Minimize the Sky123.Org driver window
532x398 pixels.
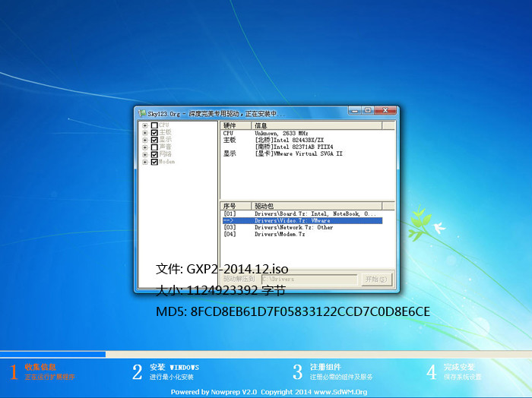(x=355, y=111)
